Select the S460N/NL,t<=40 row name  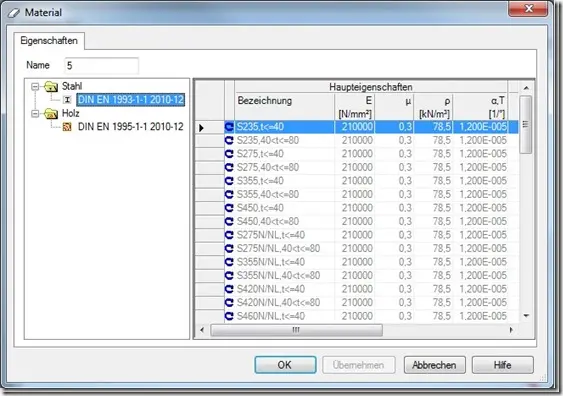click(x=271, y=316)
